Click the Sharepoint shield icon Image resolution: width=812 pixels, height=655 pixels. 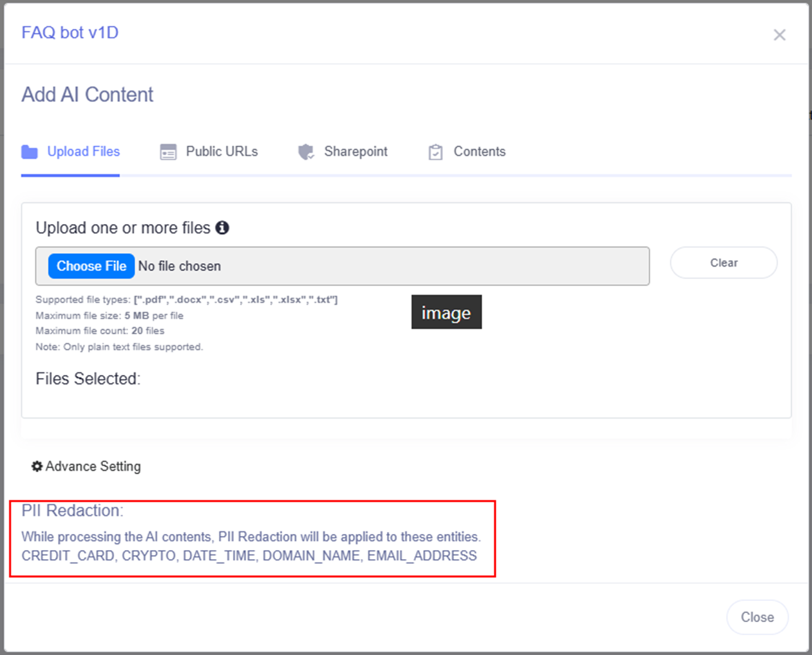click(306, 152)
